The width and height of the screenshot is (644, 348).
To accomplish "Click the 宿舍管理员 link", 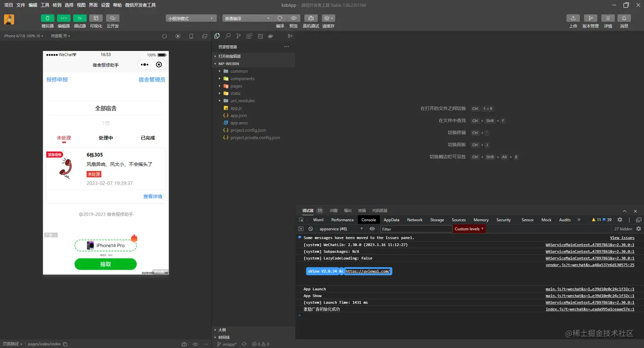I will click(x=152, y=80).
